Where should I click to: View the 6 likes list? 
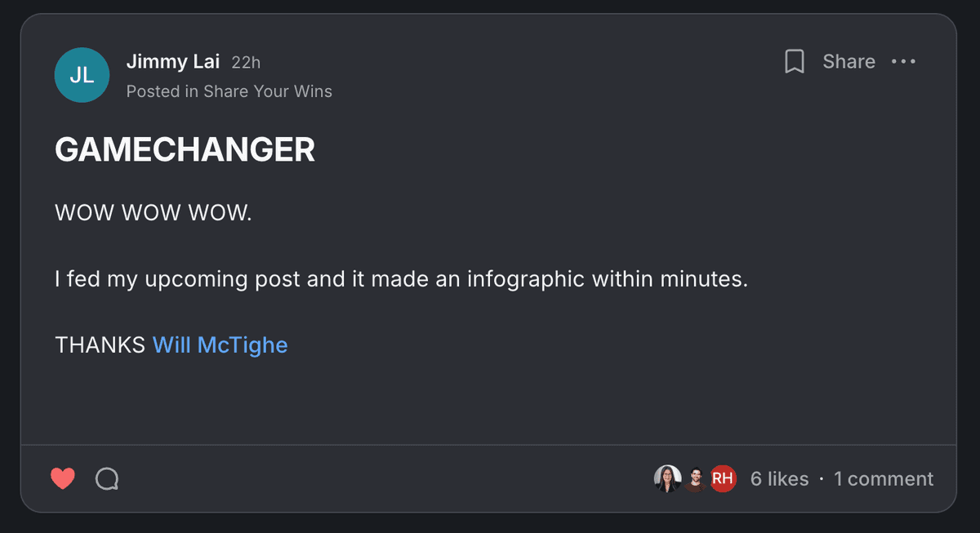tap(779, 479)
